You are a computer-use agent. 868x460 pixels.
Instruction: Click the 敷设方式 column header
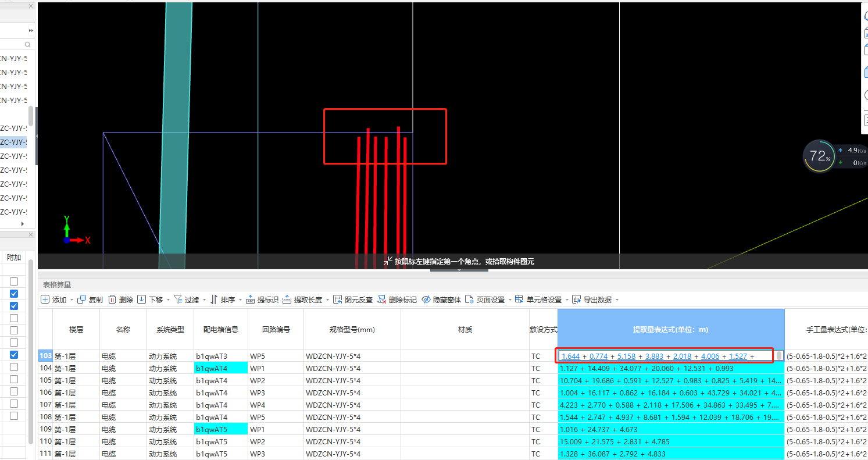[544, 329]
